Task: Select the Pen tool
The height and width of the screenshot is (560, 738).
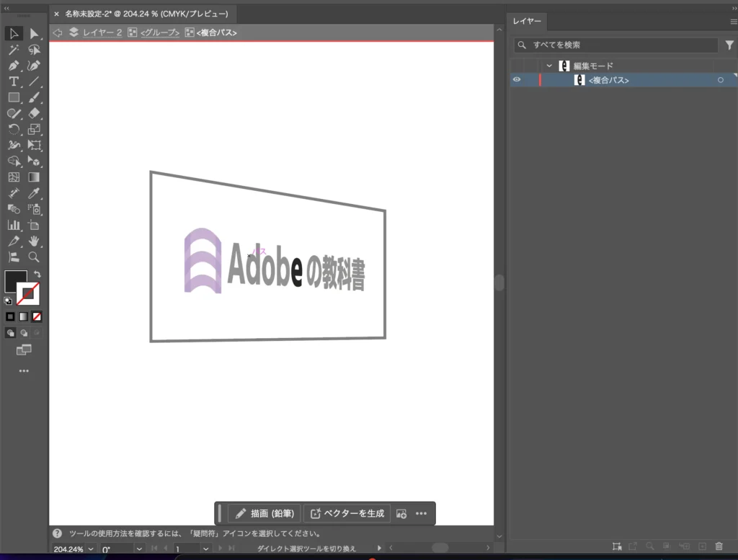Action: point(14,66)
